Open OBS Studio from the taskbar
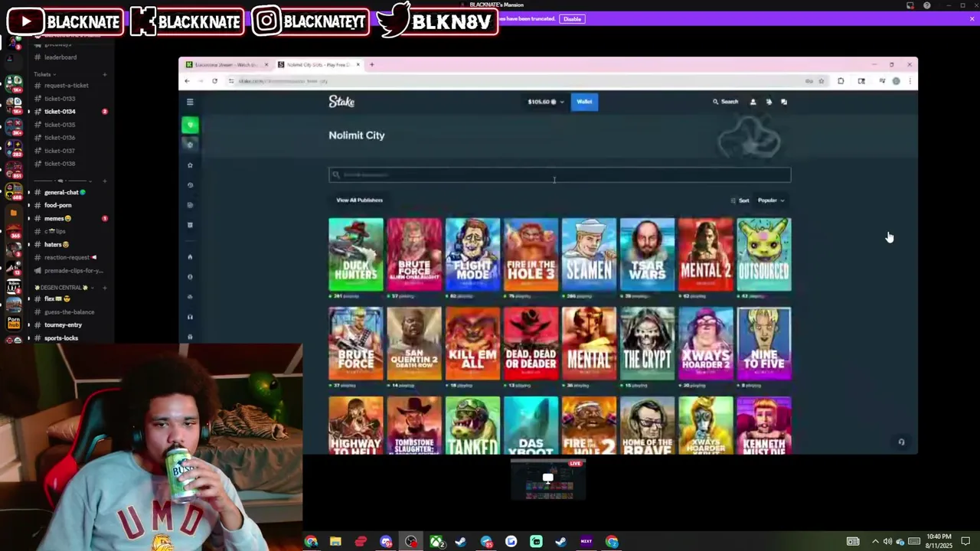This screenshot has height=551, width=980. 411,542
